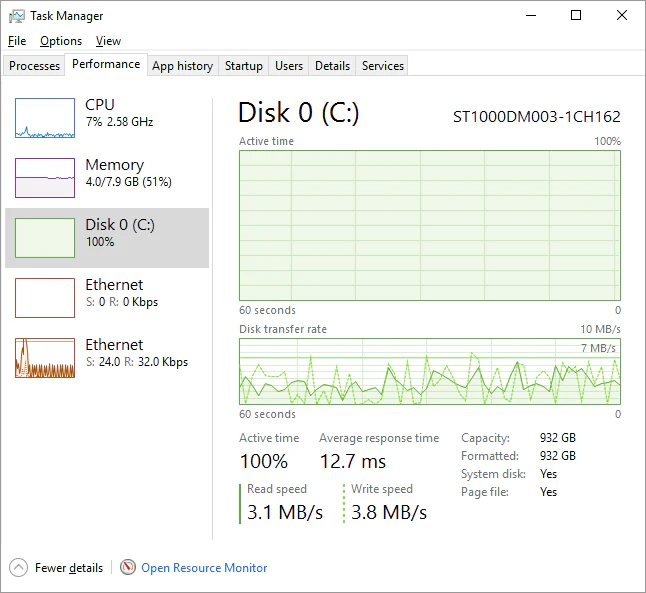
Task: Open the Options menu
Action: [61, 41]
